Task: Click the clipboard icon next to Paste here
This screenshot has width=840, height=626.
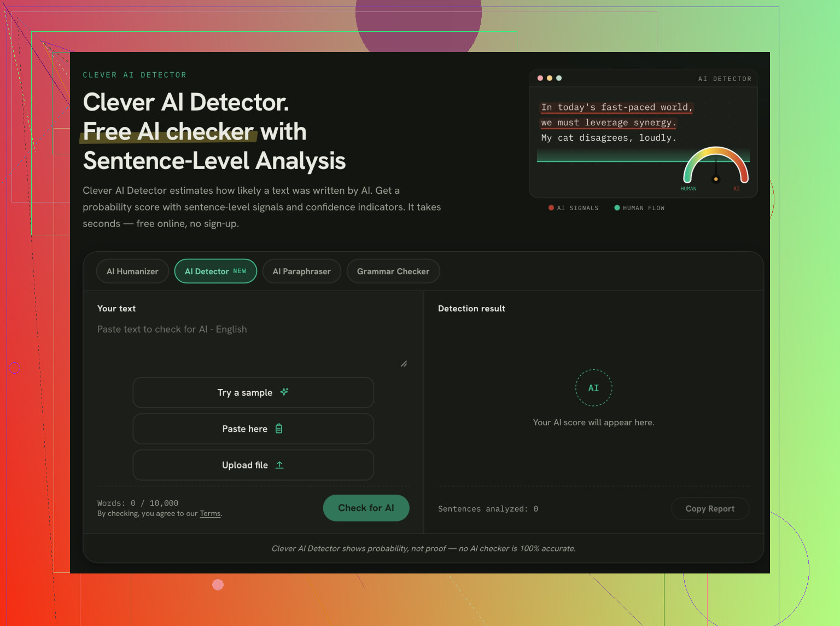Action: (279, 428)
